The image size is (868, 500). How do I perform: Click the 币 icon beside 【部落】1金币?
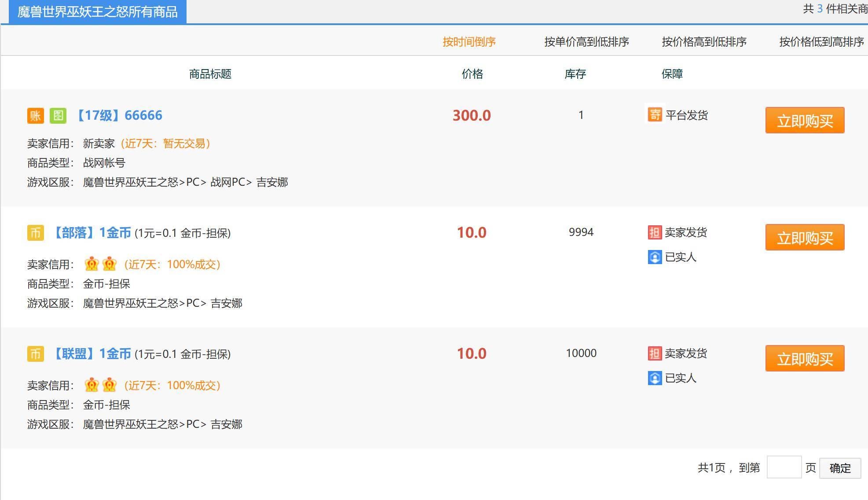click(36, 233)
